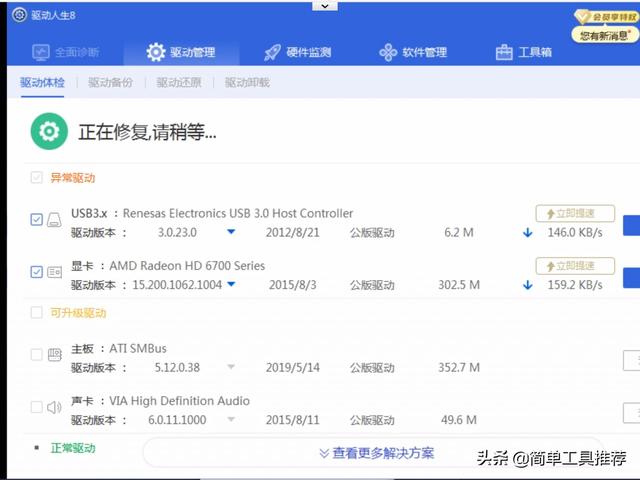
Task: Select the 驱动体检 sub-tab
Action: (x=42, y=82)
